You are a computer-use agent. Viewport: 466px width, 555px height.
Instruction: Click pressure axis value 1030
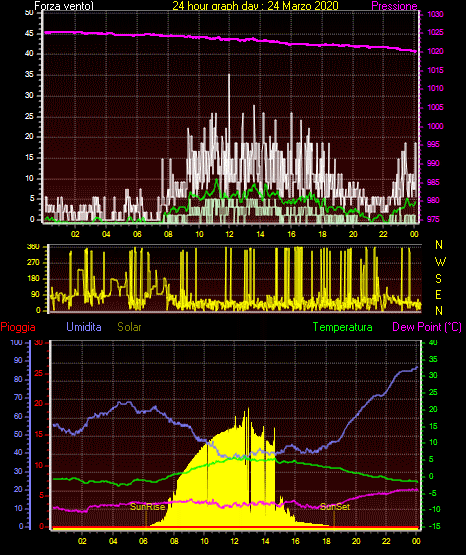pos(435,14)
